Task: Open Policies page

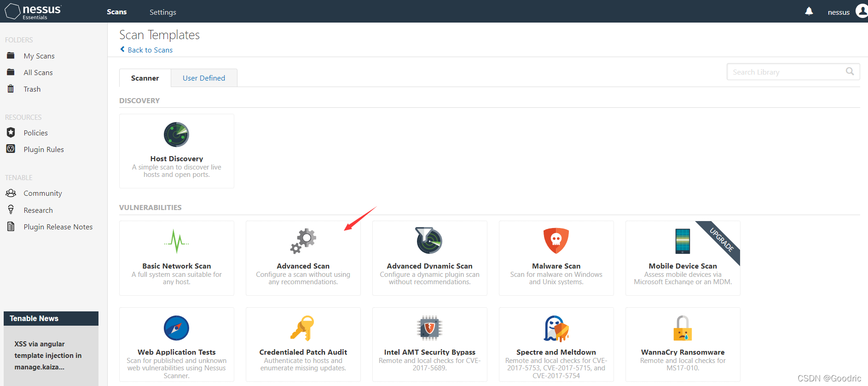Action: click(36, 133)
